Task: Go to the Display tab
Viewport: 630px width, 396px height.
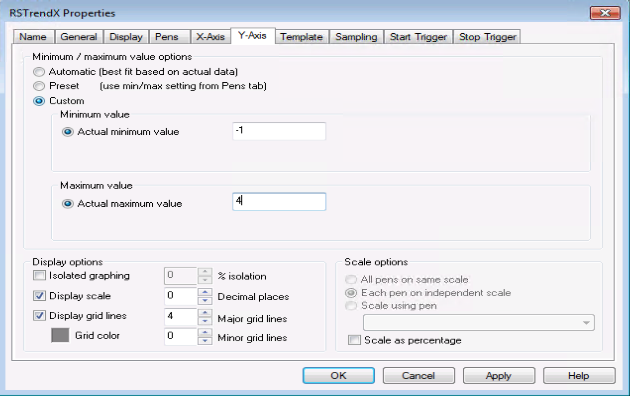Action: tap(126, 37)
